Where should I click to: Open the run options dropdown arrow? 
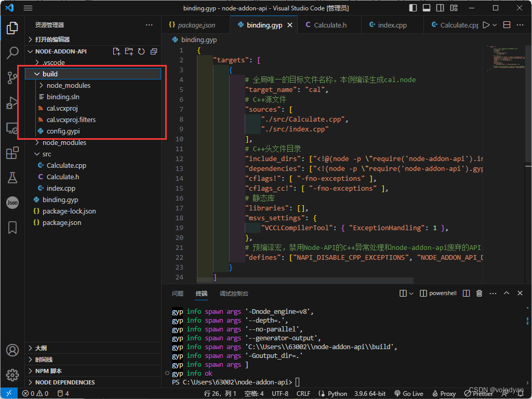(495, 25)
